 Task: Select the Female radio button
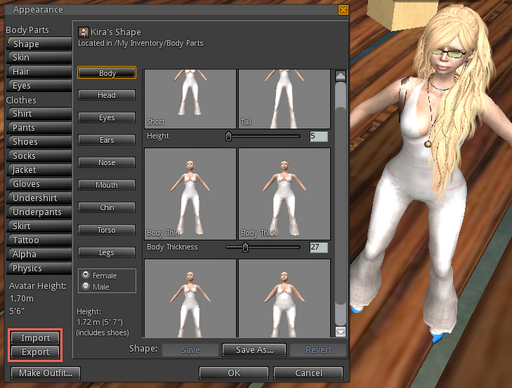click(86, 275)
